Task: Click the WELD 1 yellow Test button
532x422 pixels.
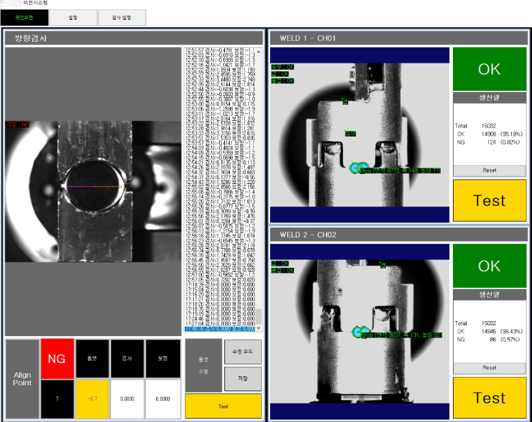Action: click(489, 200)
